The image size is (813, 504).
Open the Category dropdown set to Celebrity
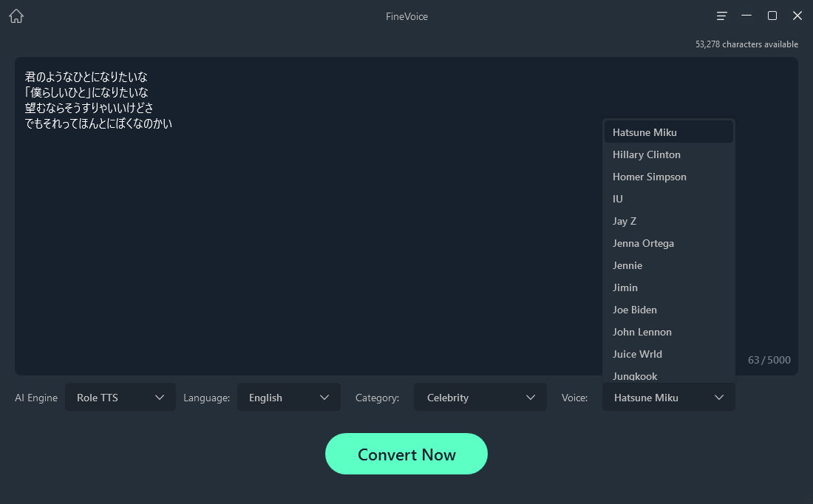480,397
